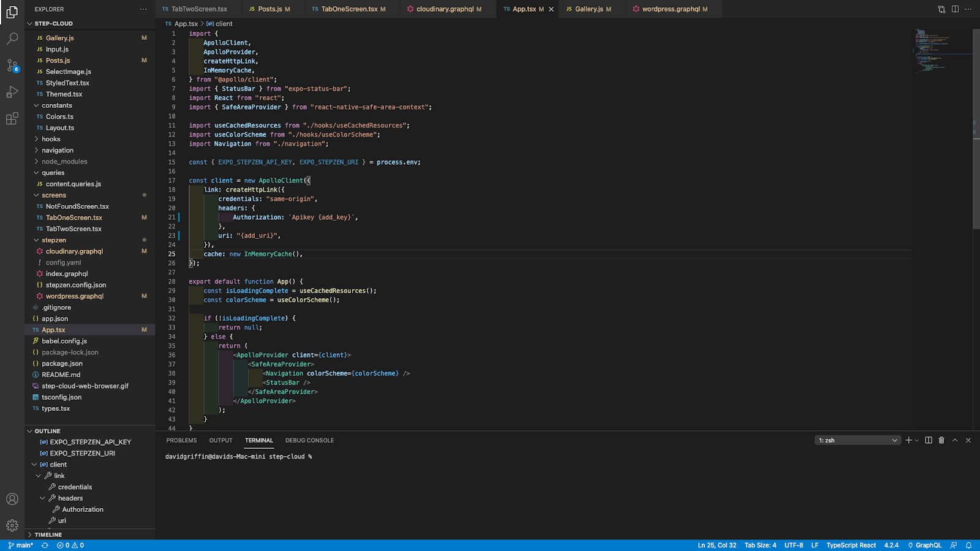Click into the terminal prompt line

(239, 457)
